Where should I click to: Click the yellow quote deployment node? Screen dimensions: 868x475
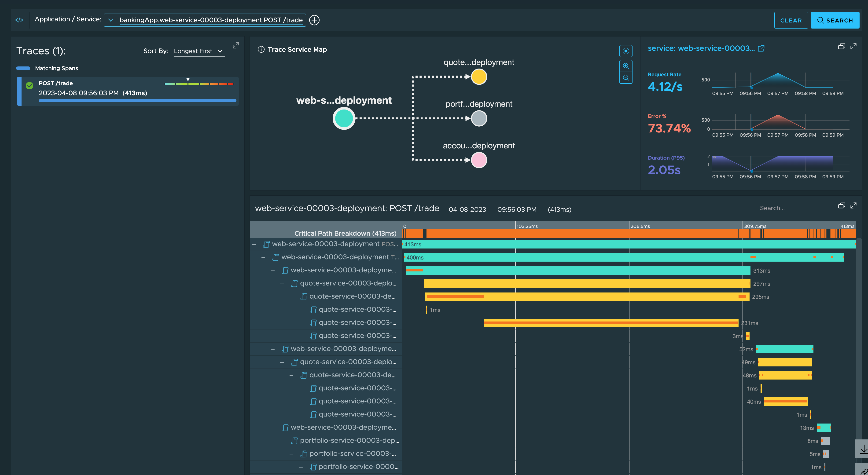478,77
